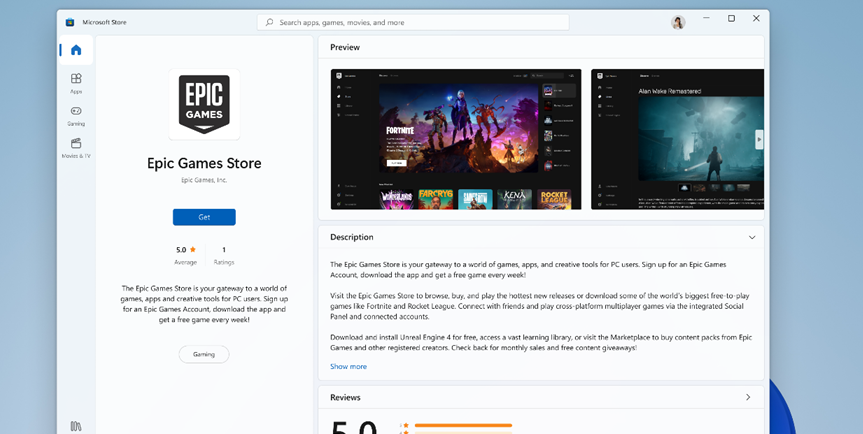Click Show more in the description
Screen dimensions: 863x434
348,366
